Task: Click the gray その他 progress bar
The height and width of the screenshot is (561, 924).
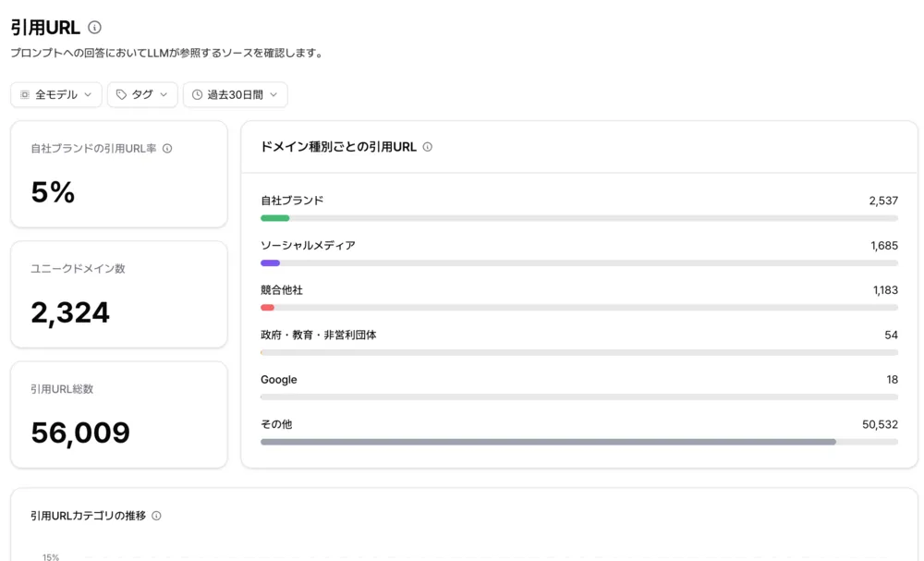Action: (x=548, y=442)
